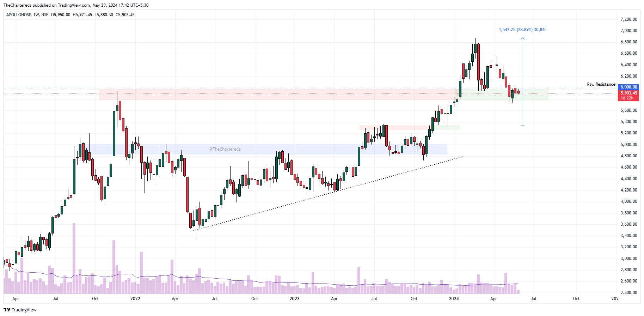The height and width of the screenshot is (316, 644).
Task: Click the high value H5,971.45
Action: pyautogui.click(x=82, y=15)
